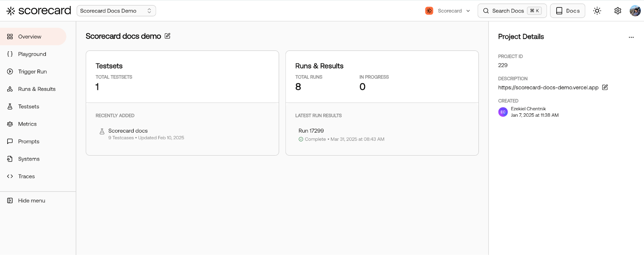Click the Runs & Results shapes icon
The width and height of the screenshot is (644, 255).
[10, 89]
